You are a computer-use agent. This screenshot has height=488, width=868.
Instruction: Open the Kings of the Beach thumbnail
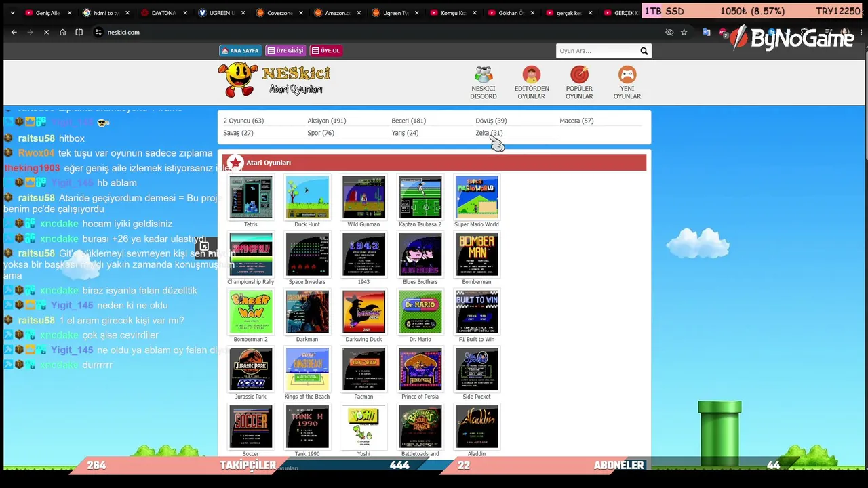307,369
